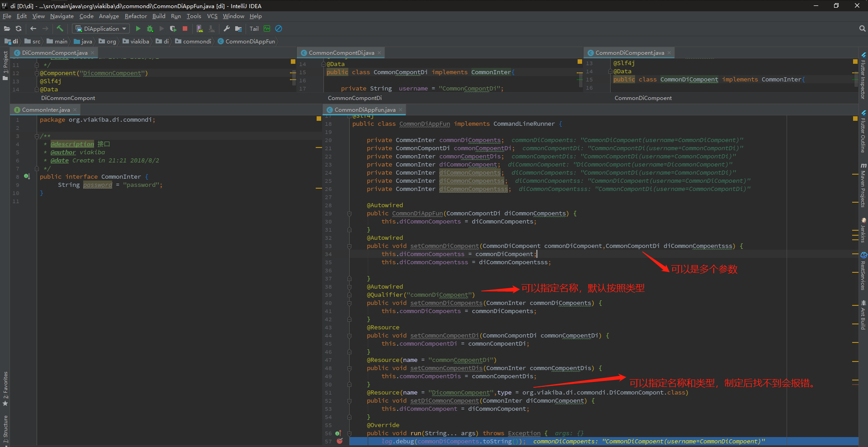Click the breakpoint icon at line 57
The width and height of the screenshot is (868, 447).
pos(340,441)
